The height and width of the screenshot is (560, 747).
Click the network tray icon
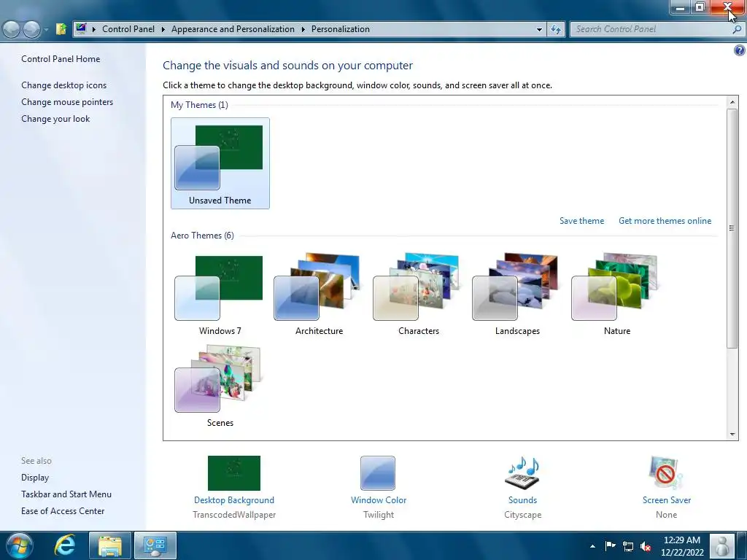point(628,547)
